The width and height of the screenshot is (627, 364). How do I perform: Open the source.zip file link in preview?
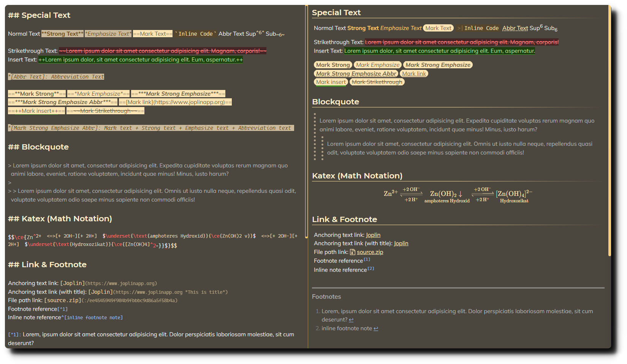pos(370,252)
